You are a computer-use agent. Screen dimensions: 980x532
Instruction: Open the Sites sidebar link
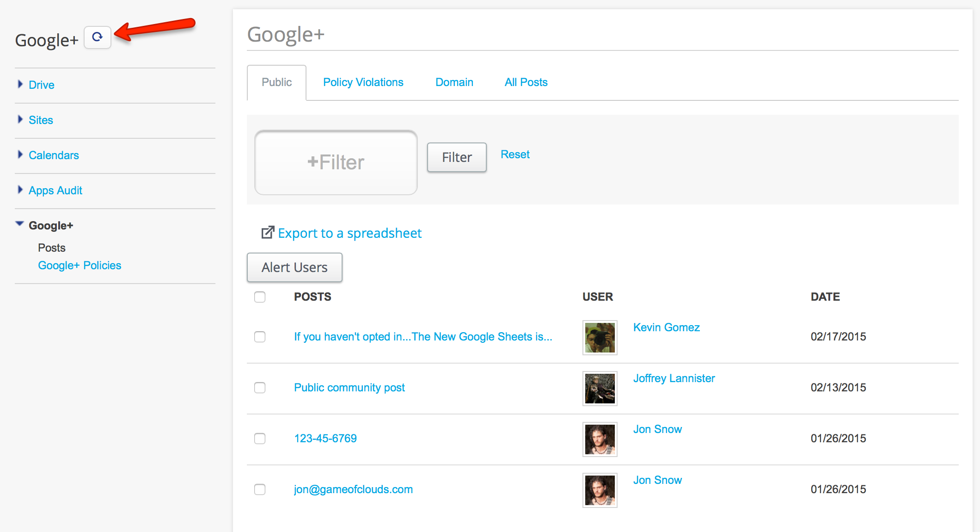coord(41,120)
